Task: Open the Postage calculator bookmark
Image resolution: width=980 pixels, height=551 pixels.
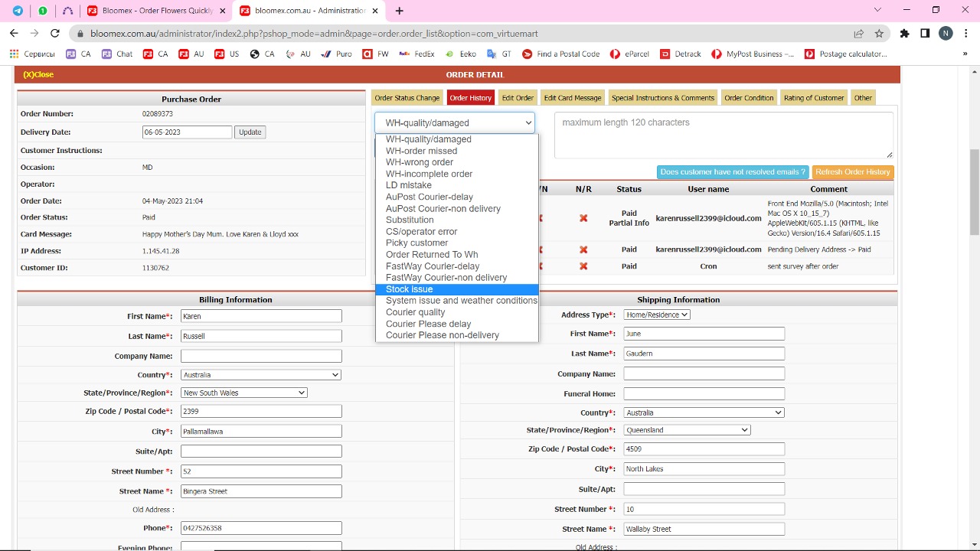Action: point(846,54)
